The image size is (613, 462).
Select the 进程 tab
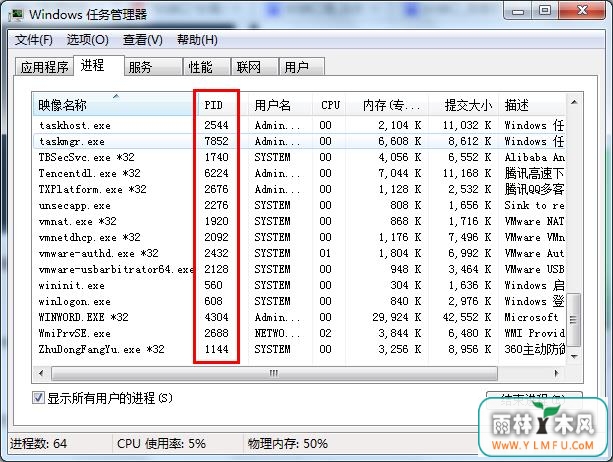99,65
